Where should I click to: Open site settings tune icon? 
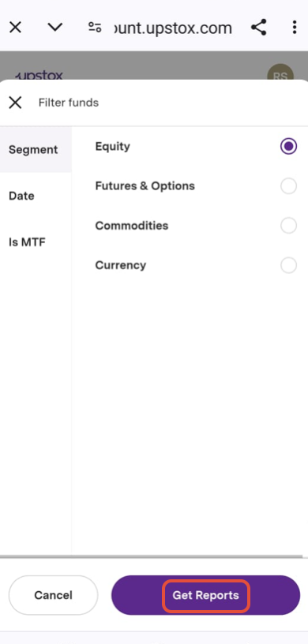point(95,28)
